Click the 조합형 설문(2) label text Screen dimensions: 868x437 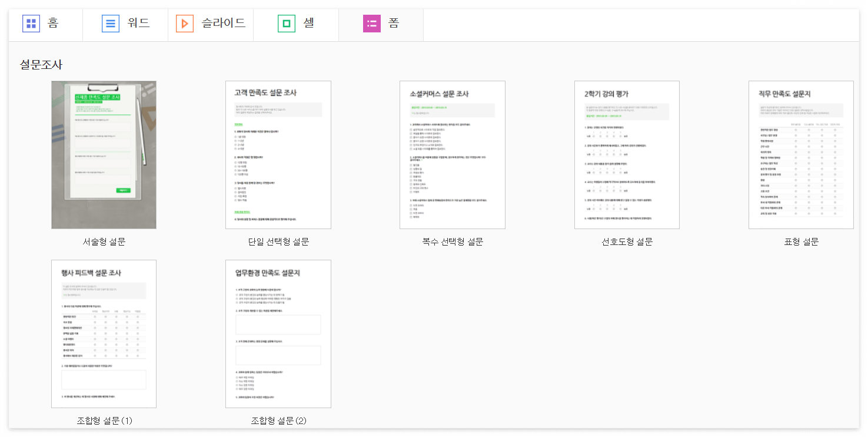pyautogui.click(x=278, y=421)
